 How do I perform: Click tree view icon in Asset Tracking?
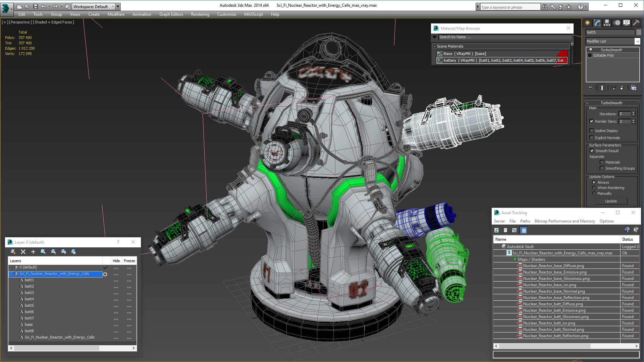(514, 230)
